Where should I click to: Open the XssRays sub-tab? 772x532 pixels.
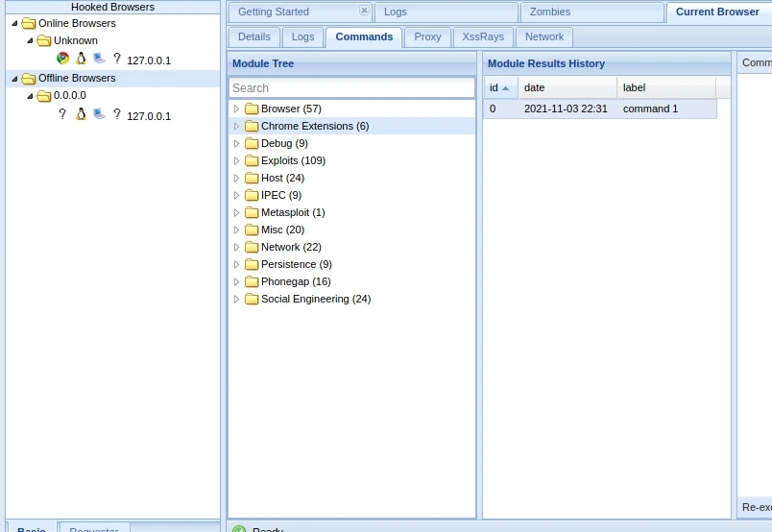[x=483, y=37]
